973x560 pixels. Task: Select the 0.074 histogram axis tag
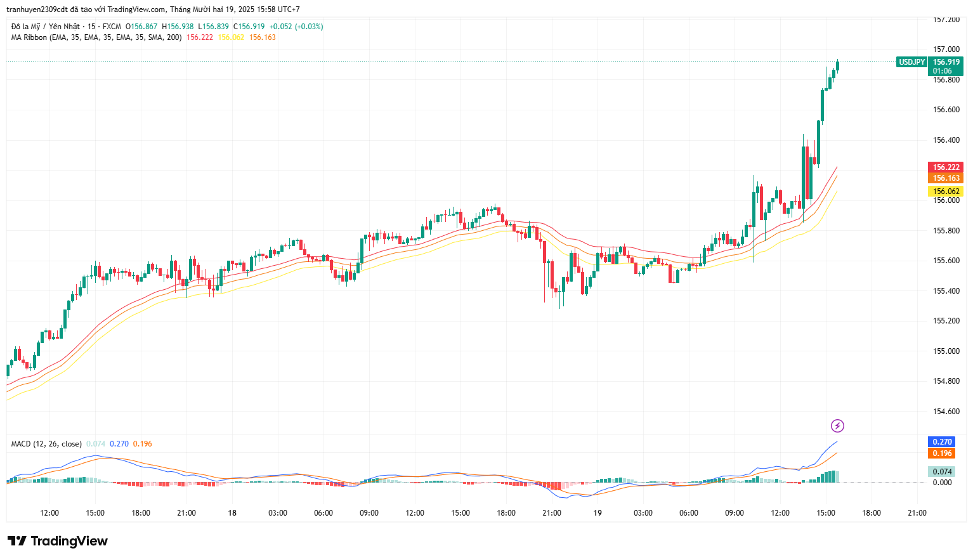[x=942, y=472]
